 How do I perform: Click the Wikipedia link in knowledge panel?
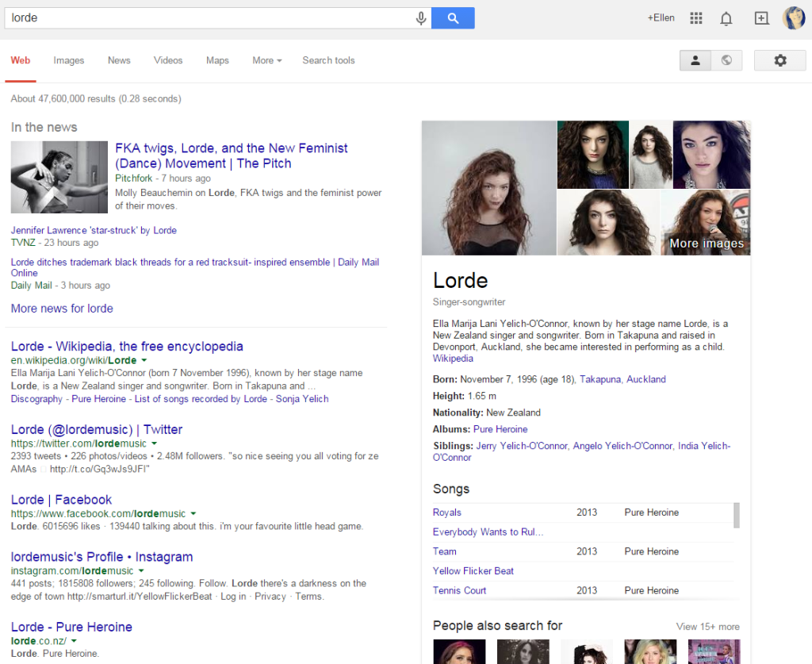[x=453, y=359]
